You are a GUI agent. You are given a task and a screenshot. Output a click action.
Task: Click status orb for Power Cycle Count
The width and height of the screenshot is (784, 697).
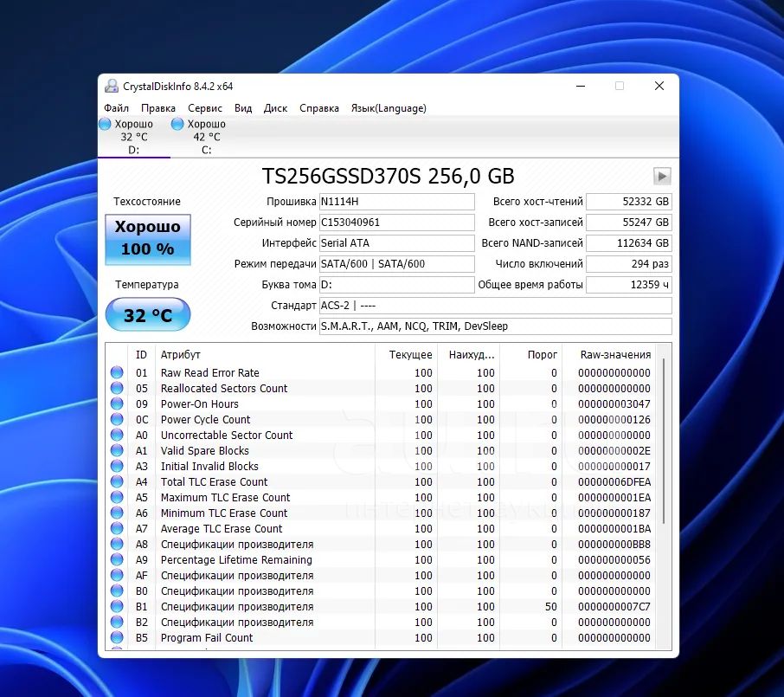117,419
